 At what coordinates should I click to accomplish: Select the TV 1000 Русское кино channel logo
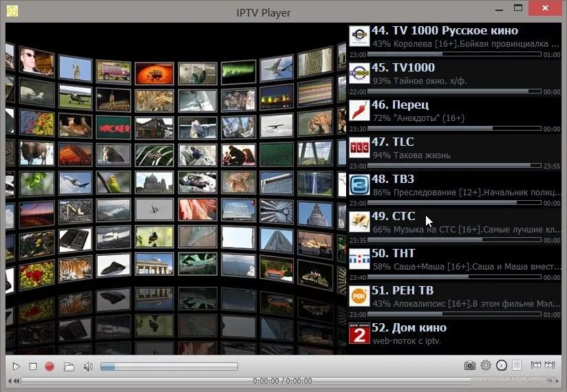(359, 36)
